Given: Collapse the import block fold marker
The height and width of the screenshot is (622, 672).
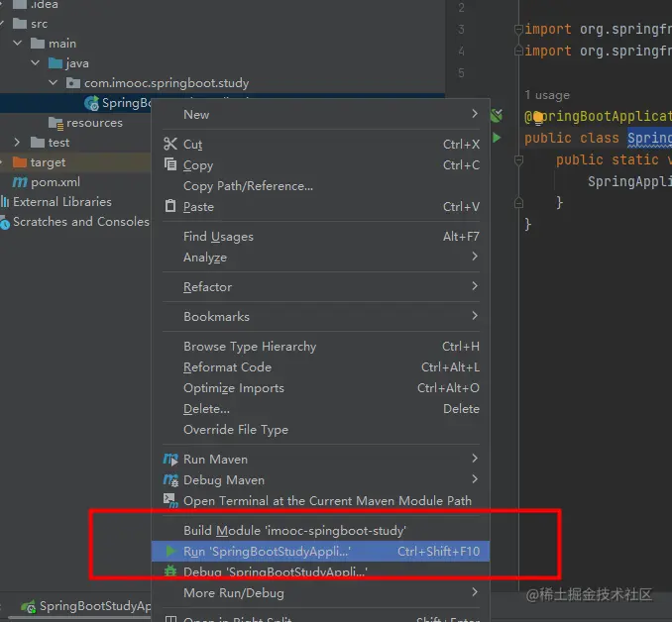Looking at the screenshot, I should point(518,29).
